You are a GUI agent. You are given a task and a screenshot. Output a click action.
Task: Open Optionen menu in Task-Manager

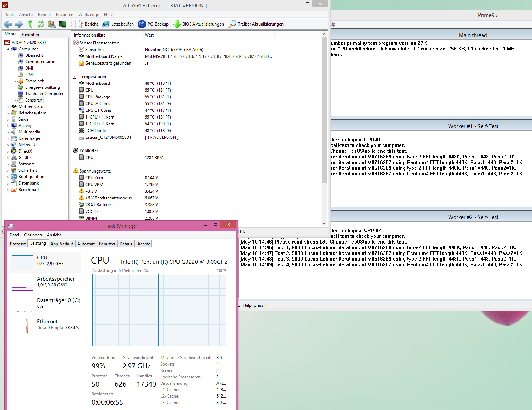[x=33, y=235]
